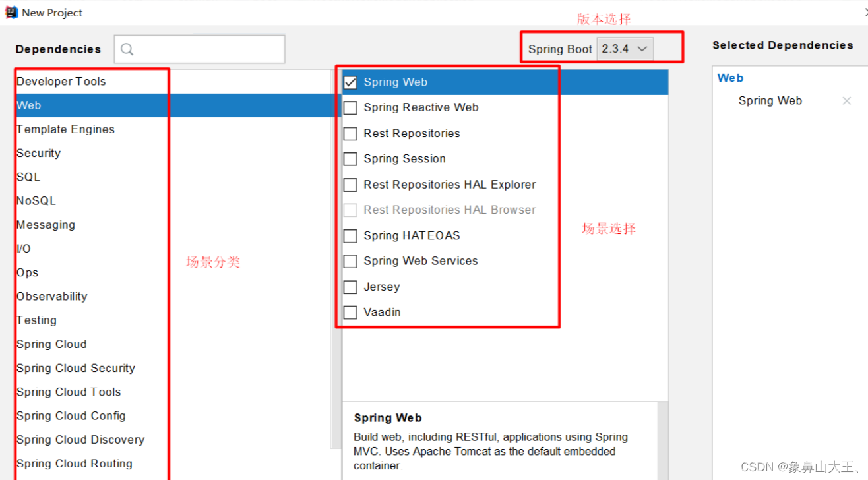Click the dependencies search input field
This screenshot has width=868, height=480.
[199, 49]
